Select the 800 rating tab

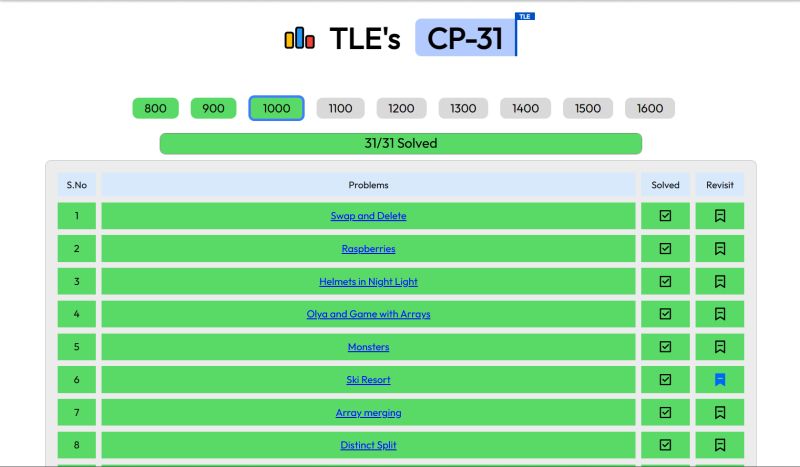[x=156, y=108]
